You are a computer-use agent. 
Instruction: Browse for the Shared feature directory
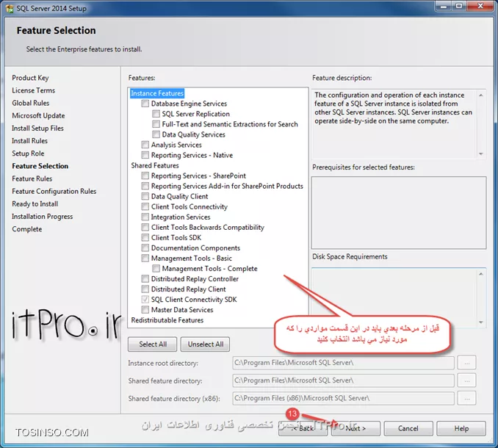[466, 380]
